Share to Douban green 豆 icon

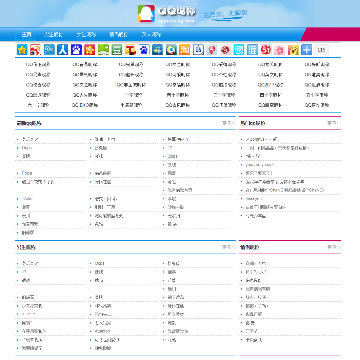click(x=117, y=50)
